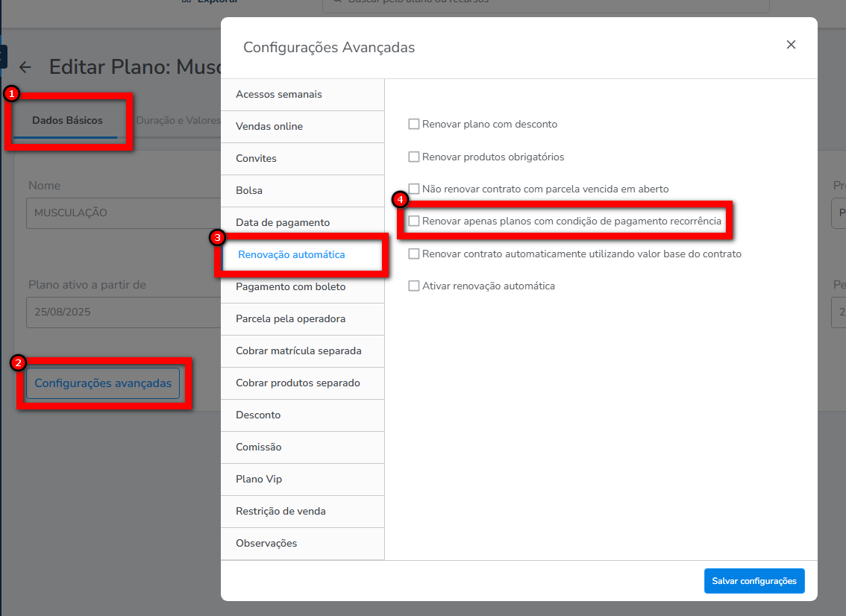Enable Renovar contrato utilizando valor base
The width and height of the screenshot is (846, 616).
[414, 254]
